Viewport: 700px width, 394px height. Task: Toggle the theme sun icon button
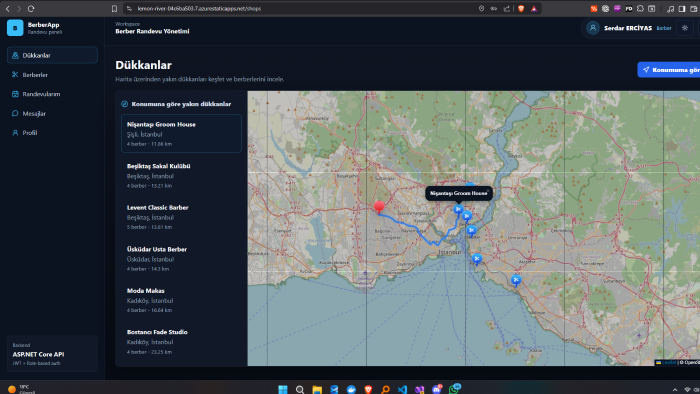(x=685, y=28)
